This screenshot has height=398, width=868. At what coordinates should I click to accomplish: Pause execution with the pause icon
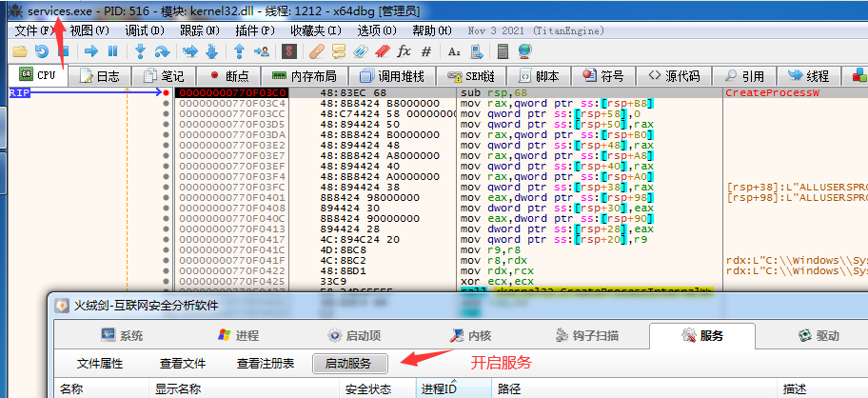tap(113, 51)
